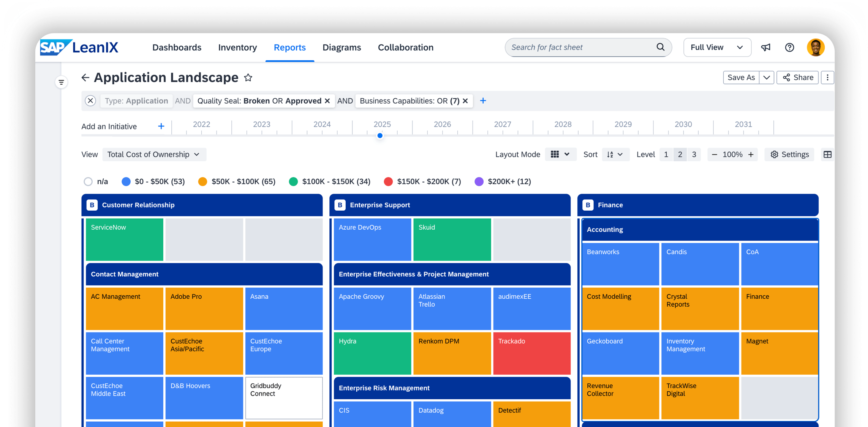Open the filter sidebar icon

(61, 82)
